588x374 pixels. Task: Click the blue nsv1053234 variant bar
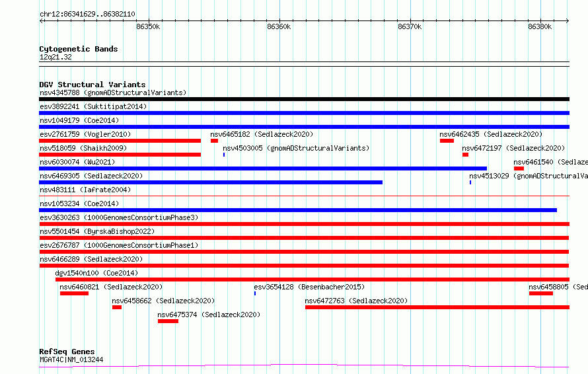[298, 210]
